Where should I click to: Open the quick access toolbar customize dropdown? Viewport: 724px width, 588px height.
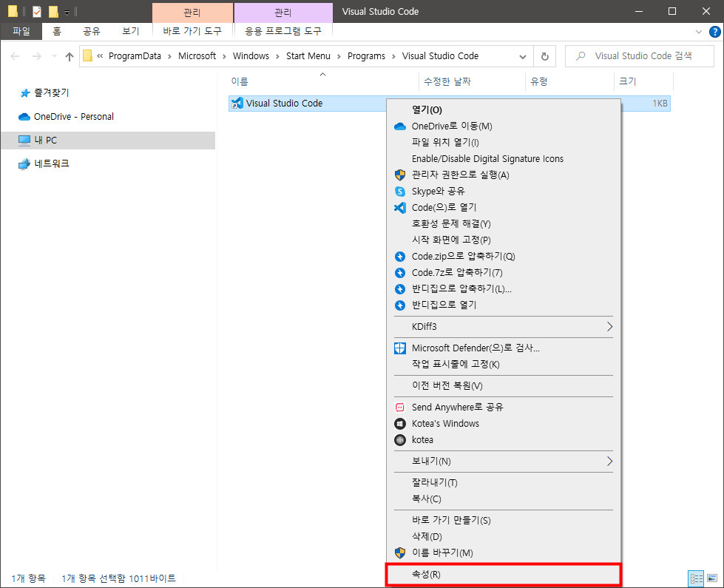click(67, 12)
